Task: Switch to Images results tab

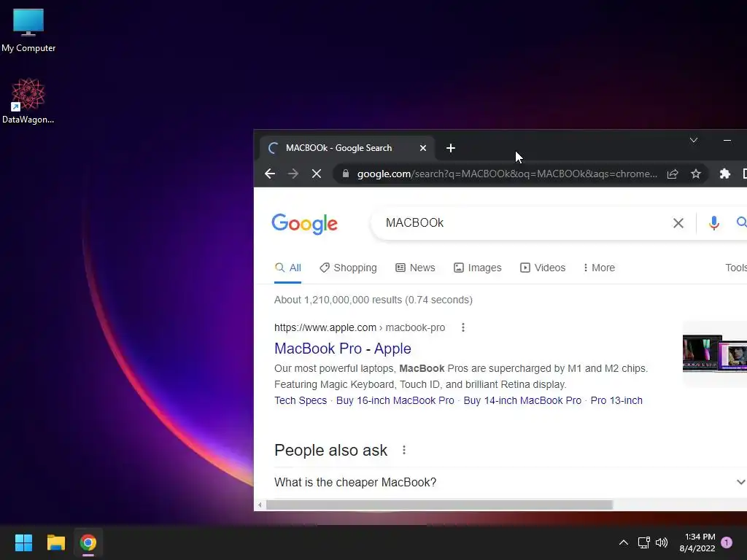Action: tap(477, 268)
